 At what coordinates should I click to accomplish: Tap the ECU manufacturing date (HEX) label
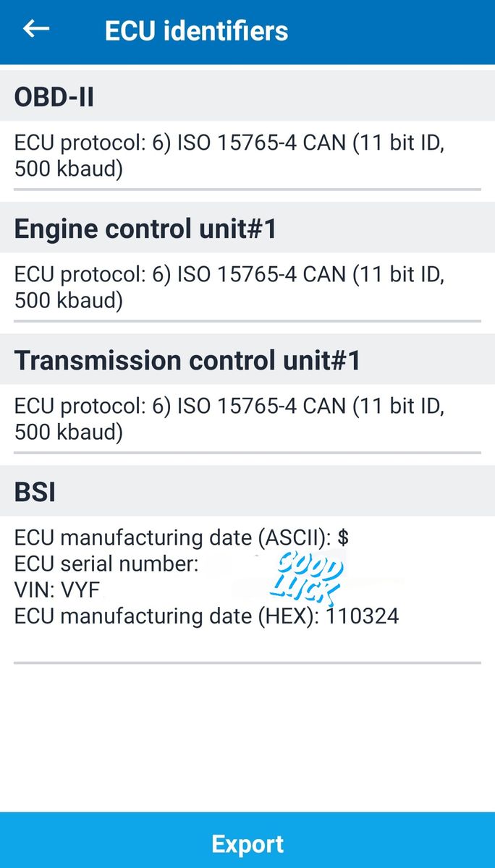point(166,616)
